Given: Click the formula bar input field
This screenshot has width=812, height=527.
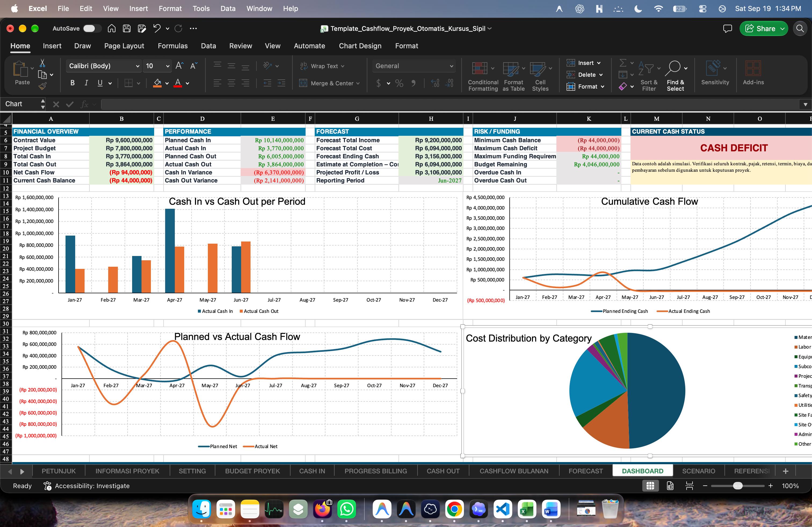Looking at the screenshot, I should 450,104.
